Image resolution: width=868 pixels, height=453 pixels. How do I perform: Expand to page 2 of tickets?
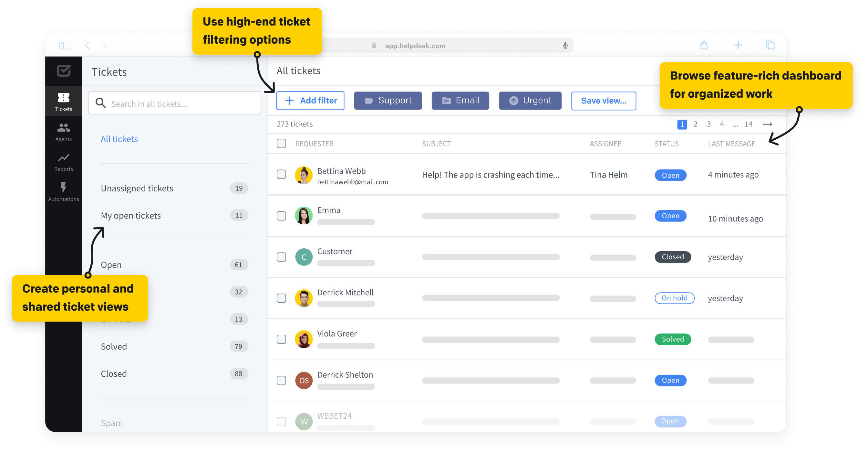click(696, 124)
